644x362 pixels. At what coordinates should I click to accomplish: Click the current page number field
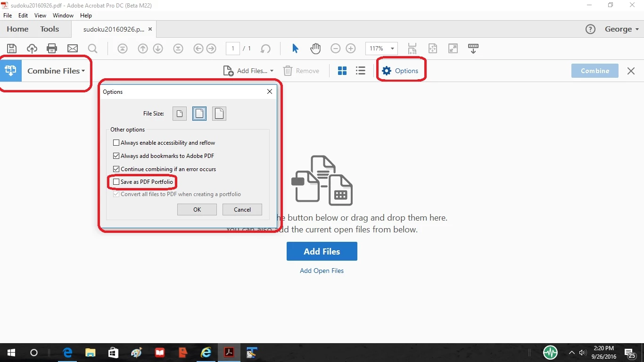233,48
